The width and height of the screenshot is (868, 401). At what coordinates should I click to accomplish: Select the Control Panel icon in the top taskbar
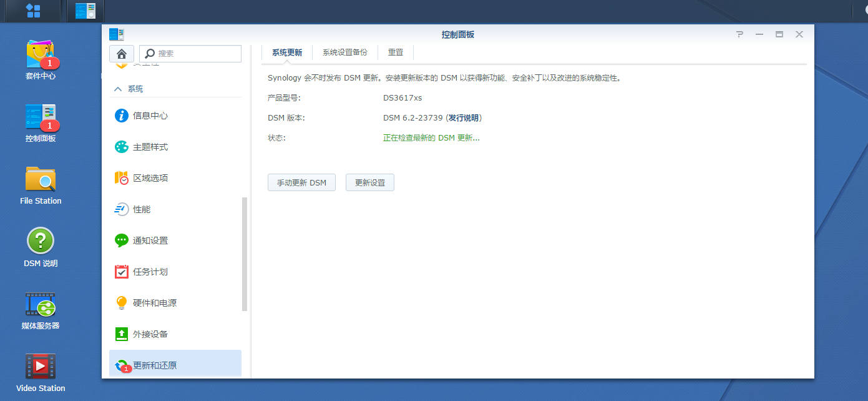[85, 11]
